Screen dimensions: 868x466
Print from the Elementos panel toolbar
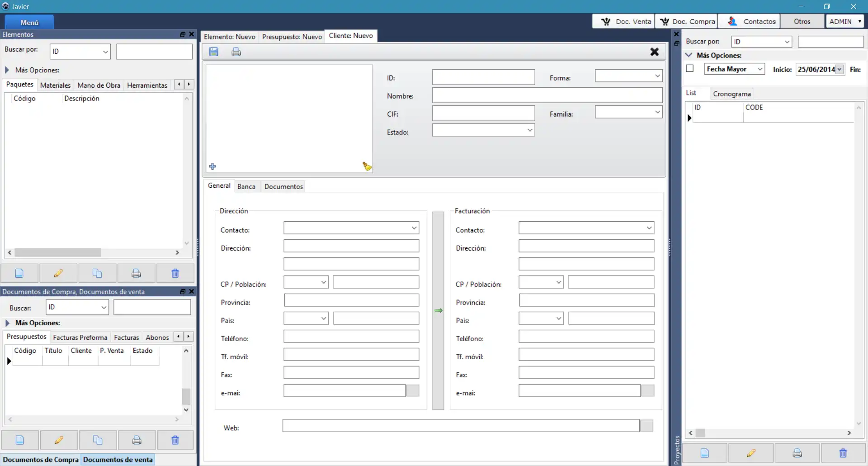tap(136, 273)
